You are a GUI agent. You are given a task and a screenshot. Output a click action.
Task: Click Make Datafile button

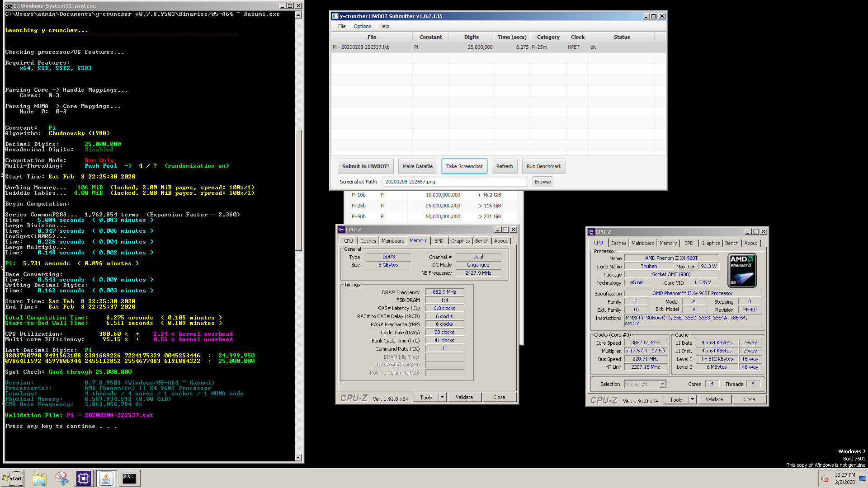point(418,166)
